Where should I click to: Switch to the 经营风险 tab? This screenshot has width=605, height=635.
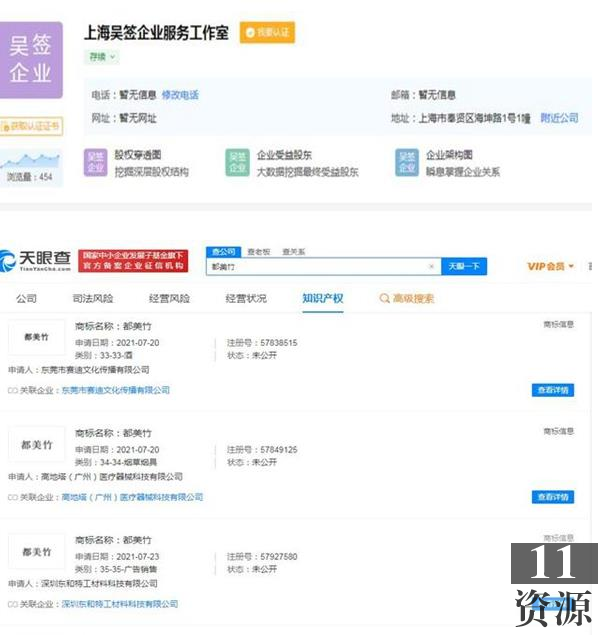pyautogui.click(x=169, y=299)
